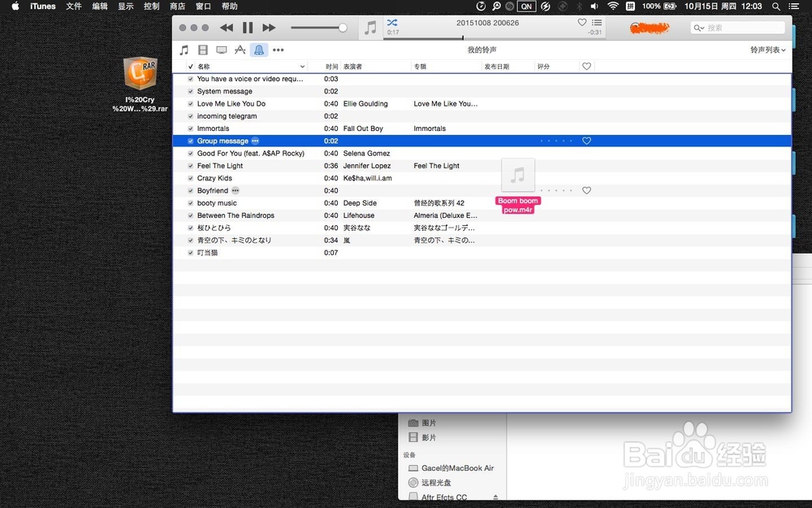Pause the playing track
812x508 pixels.
pyautogui.click(x=248, y=28)
